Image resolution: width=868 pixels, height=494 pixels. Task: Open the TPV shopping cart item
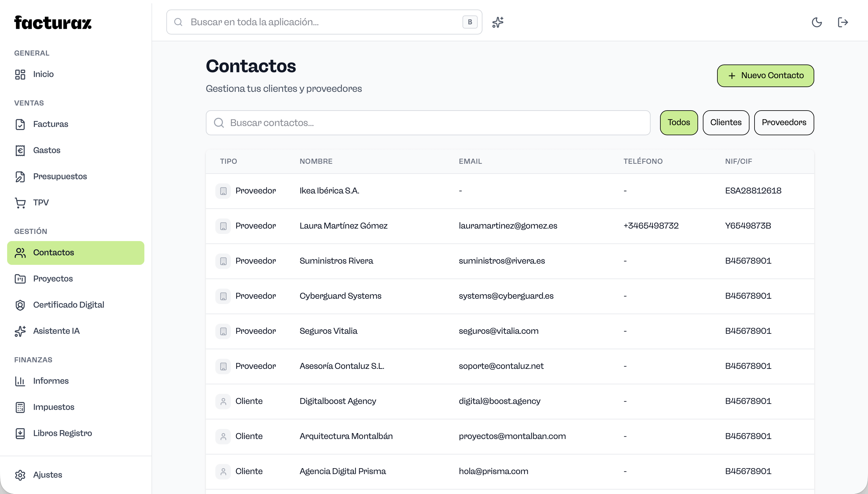pyautogui.click(x=41, y=202)
